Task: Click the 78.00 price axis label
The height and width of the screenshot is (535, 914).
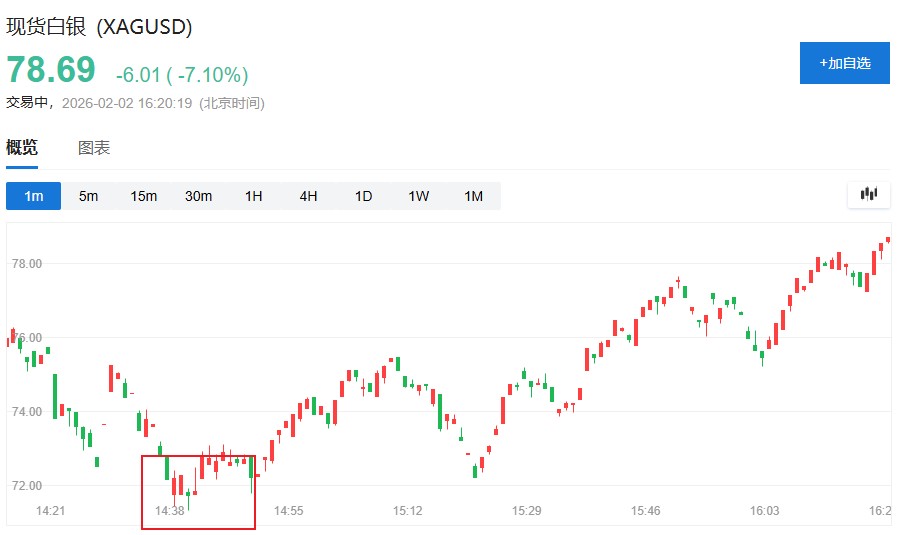Action: 25,264
